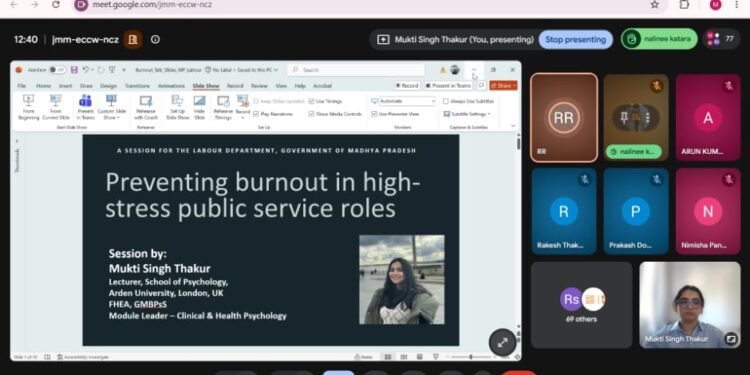The height and width of the screenshot is (375, 750).
Task: Bookmark this page with the star icon
Action: 654,5
